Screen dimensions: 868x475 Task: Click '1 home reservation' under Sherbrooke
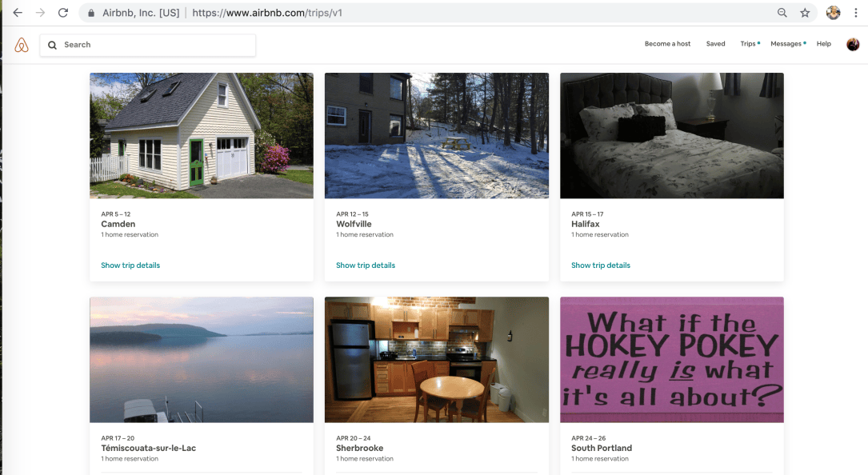365,459
